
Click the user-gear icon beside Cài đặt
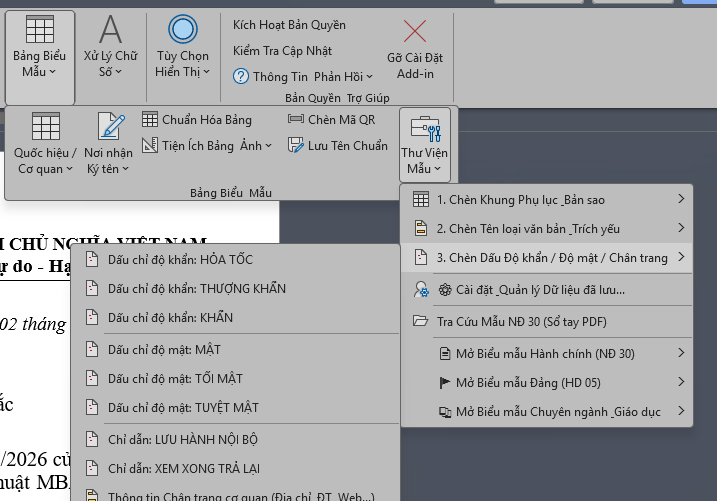point(421,290)
